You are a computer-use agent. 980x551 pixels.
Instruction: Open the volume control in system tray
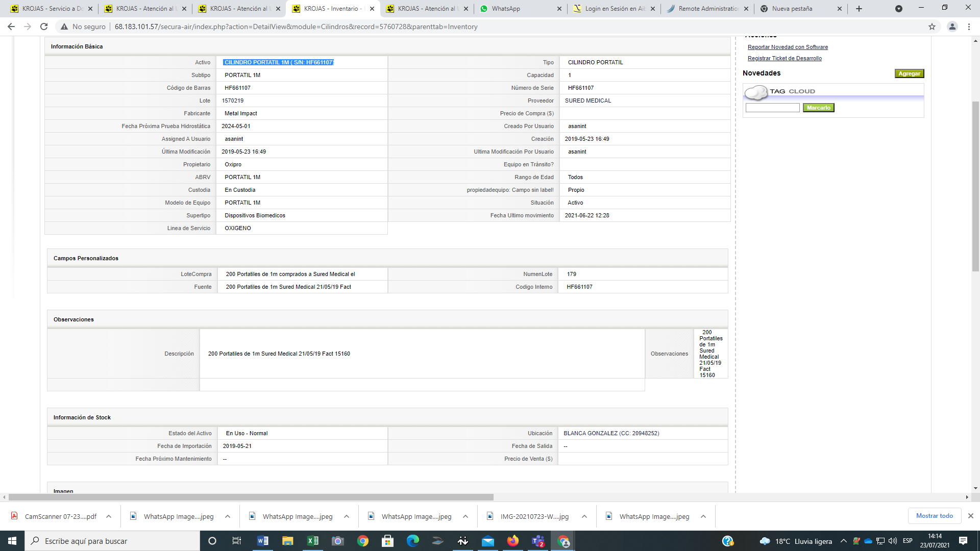(892, 541)
